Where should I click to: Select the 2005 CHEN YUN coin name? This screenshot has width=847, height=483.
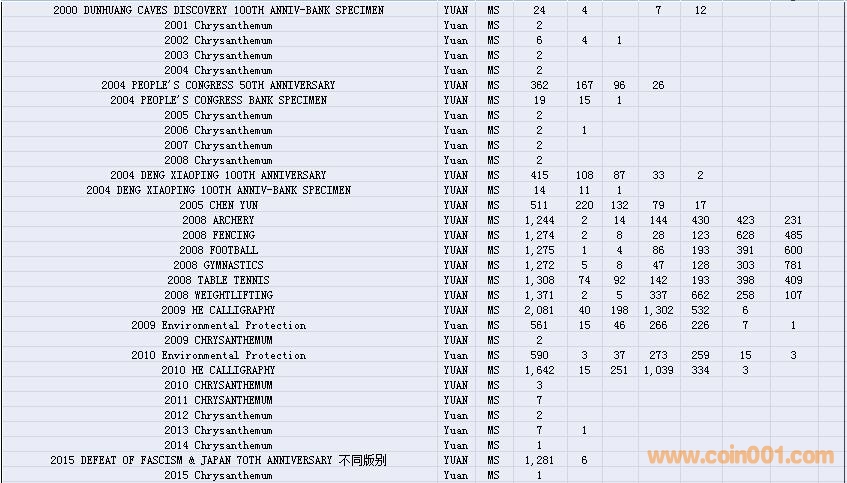218,205
